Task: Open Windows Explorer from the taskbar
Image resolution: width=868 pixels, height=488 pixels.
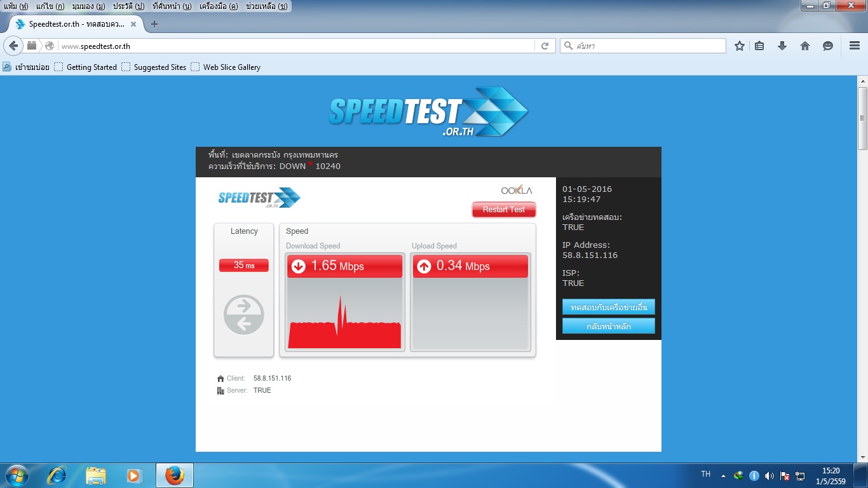Action: click(x=95, y=475)
